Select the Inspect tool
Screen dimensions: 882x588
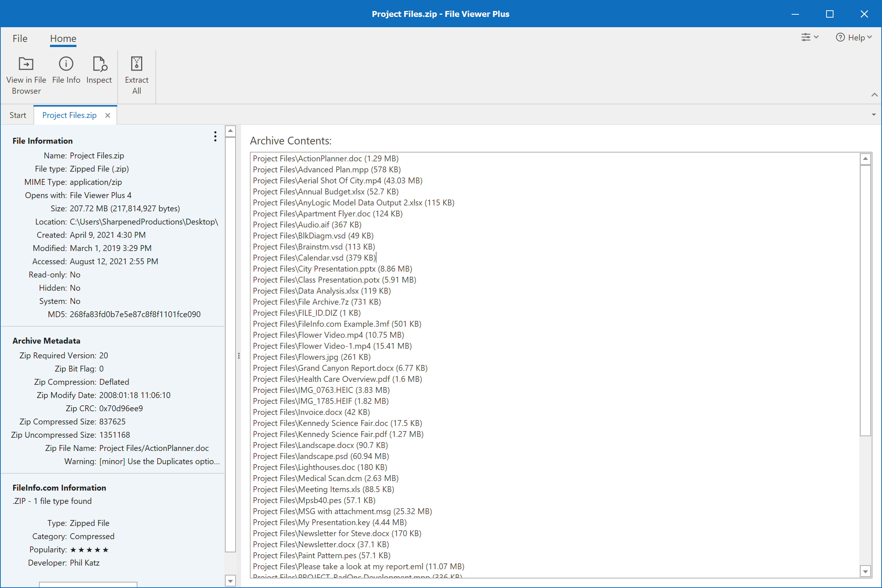coord(99,71)
